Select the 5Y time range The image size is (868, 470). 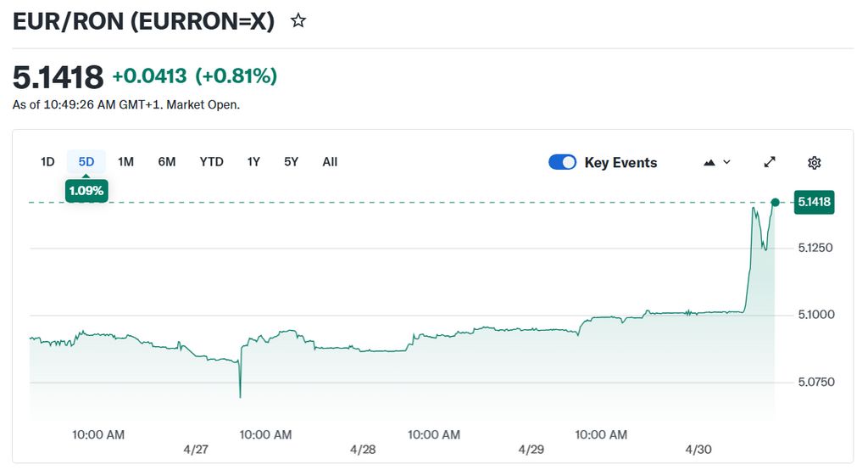(x=291, y=161)
